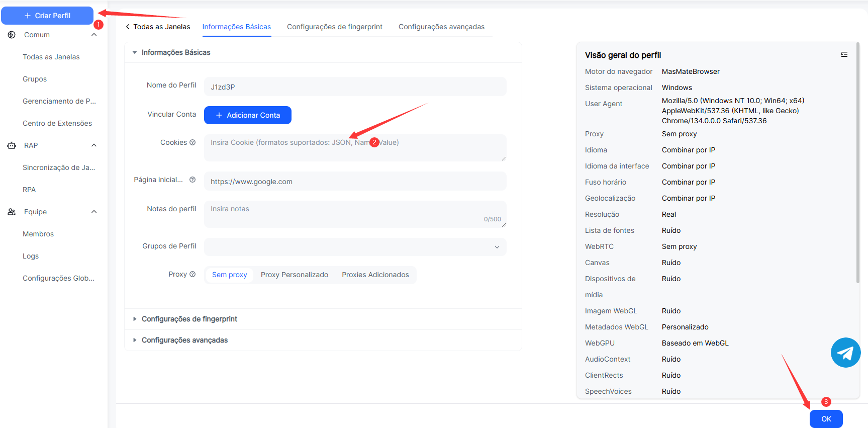
Task: Click the Cookies help question-mark icon
Action: (x=192, y=142)
